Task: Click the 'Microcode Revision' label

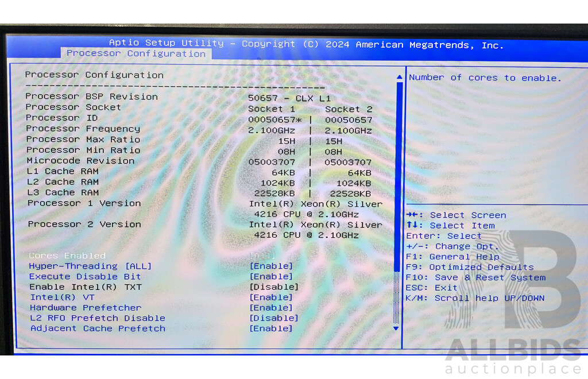Action: (x=80, y=161)
